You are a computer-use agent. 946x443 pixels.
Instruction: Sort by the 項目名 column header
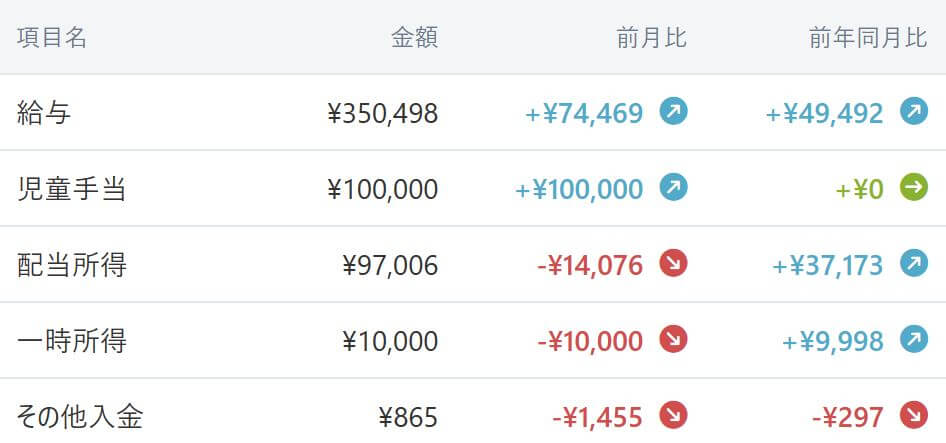52,37
